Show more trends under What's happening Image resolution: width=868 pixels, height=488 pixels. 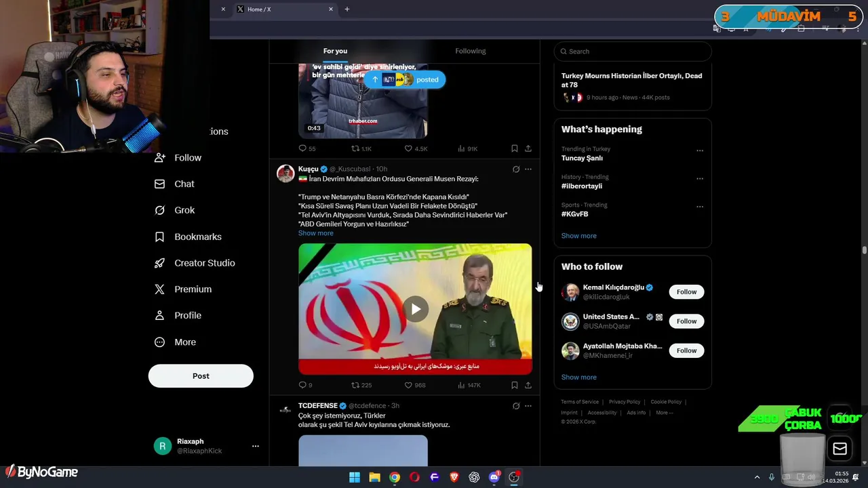point(578,236)
